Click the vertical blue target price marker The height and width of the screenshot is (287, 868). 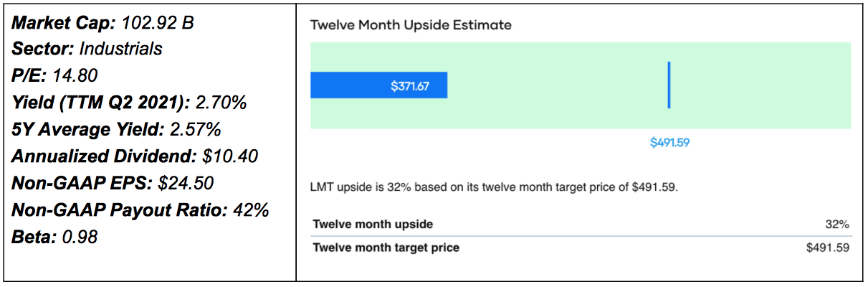tap(669, 85)
